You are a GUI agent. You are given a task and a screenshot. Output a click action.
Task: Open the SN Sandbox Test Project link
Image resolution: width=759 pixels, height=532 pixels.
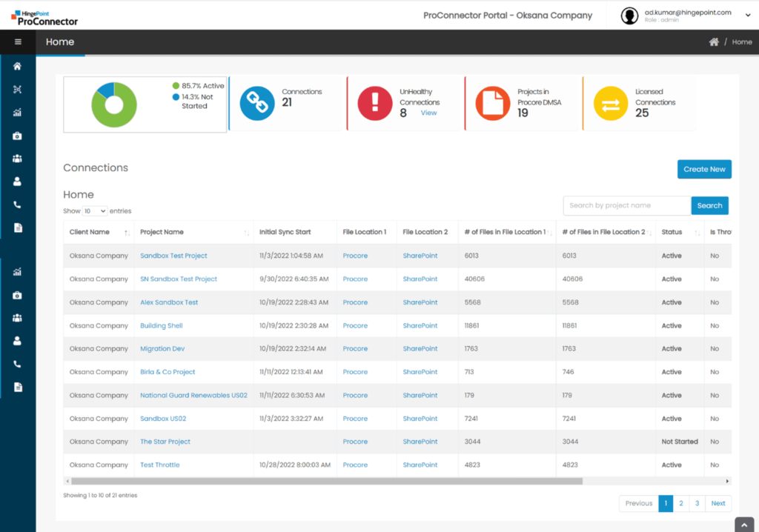coord(179,279)
